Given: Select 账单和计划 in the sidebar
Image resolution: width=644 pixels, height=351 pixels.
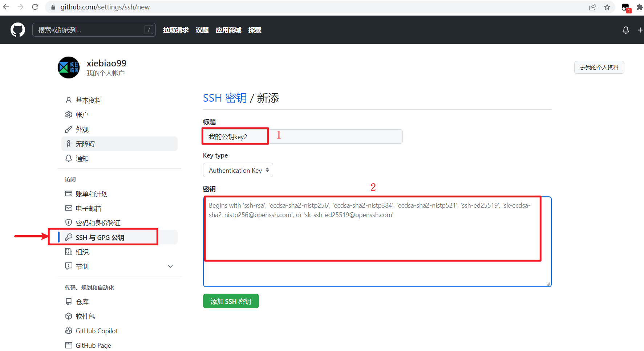Looking at the screenshot, I should 92,193.
